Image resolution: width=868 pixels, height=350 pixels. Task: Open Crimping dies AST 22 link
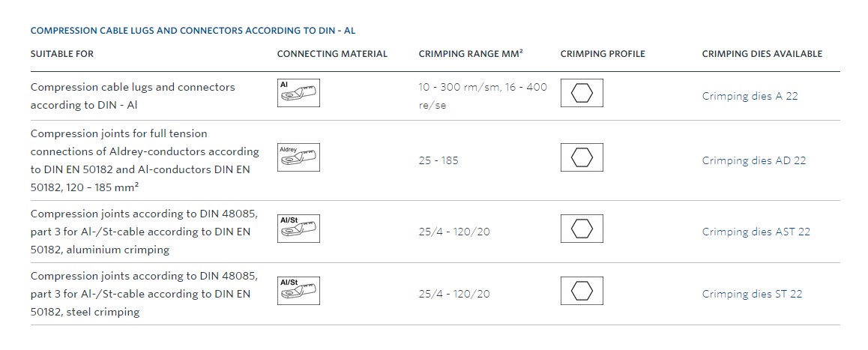coord(756,232)
